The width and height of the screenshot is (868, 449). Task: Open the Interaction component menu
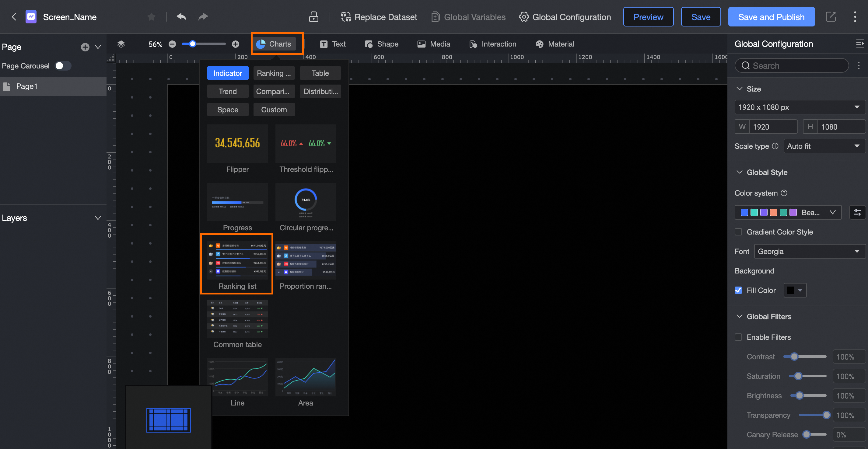tap(493, 44)
